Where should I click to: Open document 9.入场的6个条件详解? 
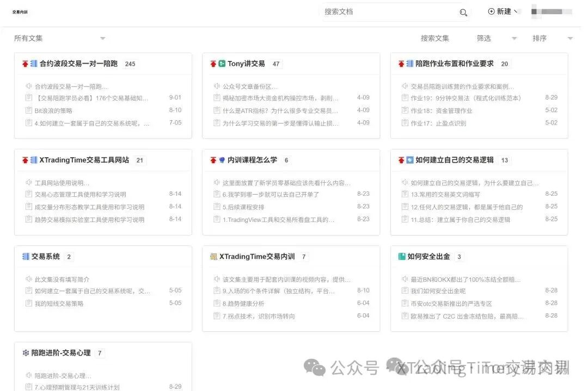pos(279,291)
